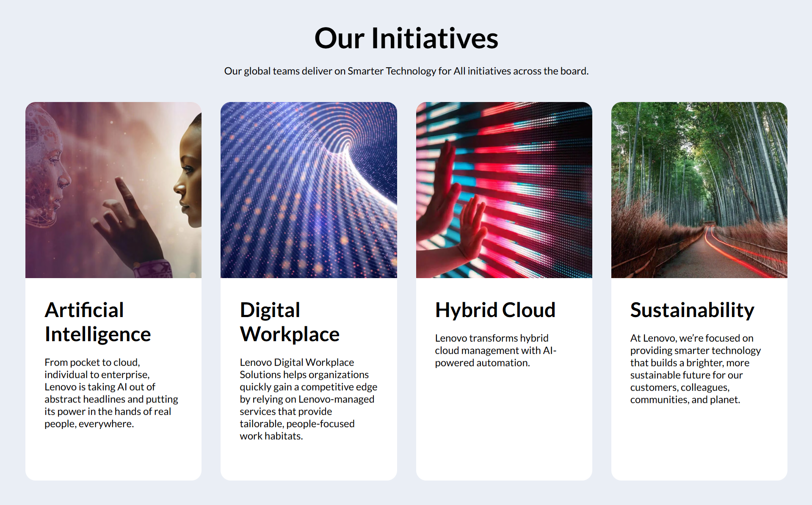Go to the Hybrid Cloud heading
This screenshot has width=812, height=505.
495,310
